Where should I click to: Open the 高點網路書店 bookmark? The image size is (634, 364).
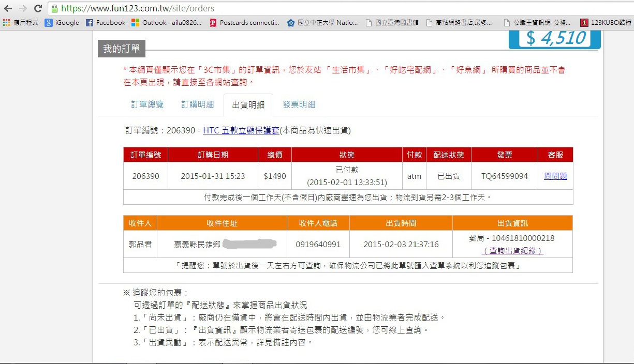[459, 23]
